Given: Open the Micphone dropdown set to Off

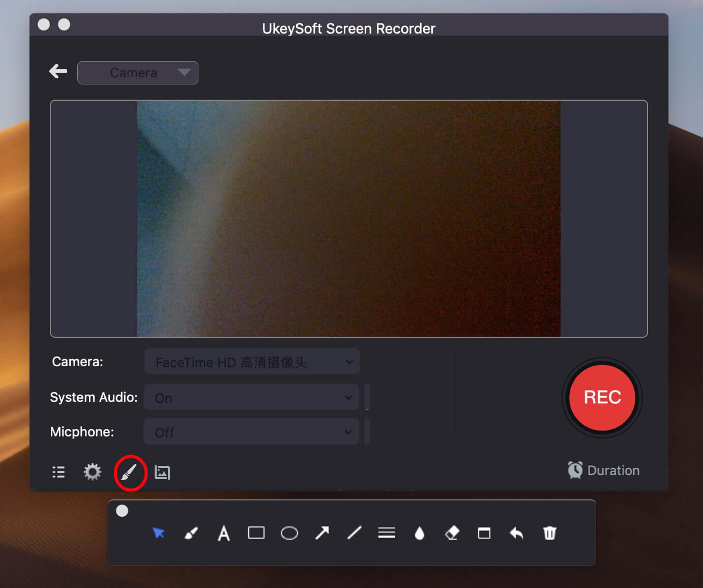Looking at the screenshot, I should point(251,432).
